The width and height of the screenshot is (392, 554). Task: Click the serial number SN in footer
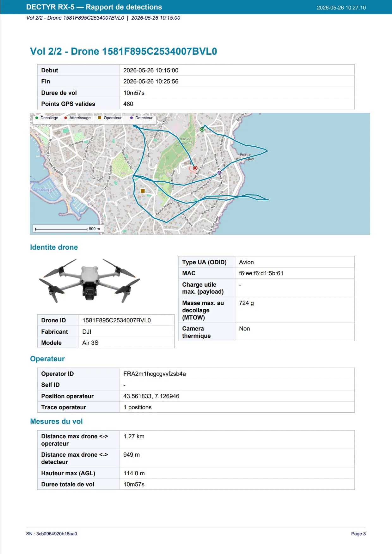pos(52,534)
